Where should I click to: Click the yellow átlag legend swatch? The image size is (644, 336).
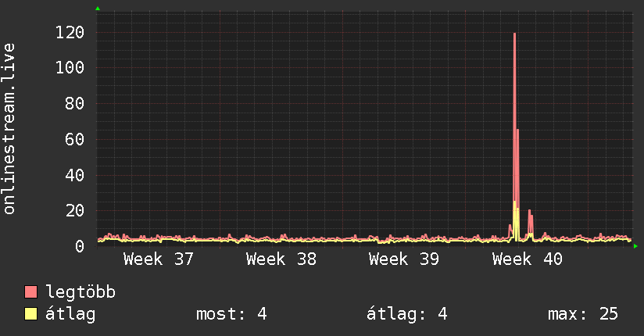point(30,314)
